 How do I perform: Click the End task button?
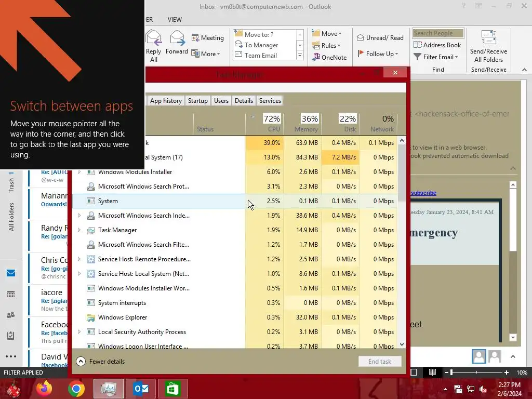click(380, 362)
